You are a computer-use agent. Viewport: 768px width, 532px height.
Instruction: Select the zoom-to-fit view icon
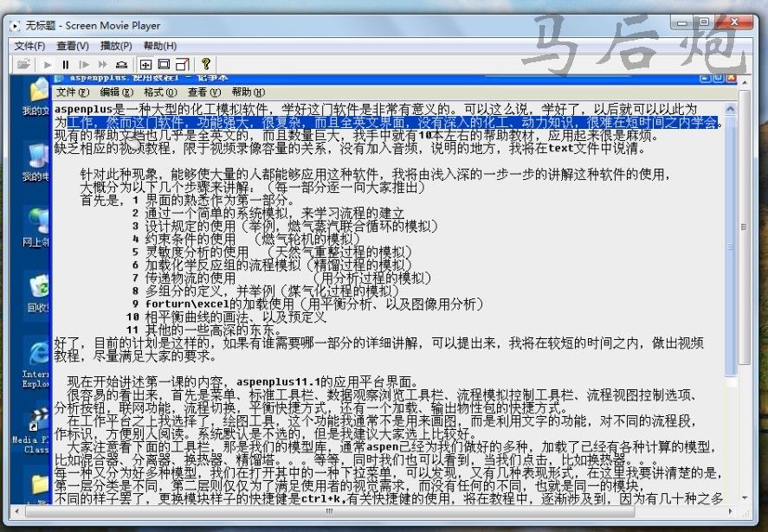pyautogui.click(x=145, y=64)
